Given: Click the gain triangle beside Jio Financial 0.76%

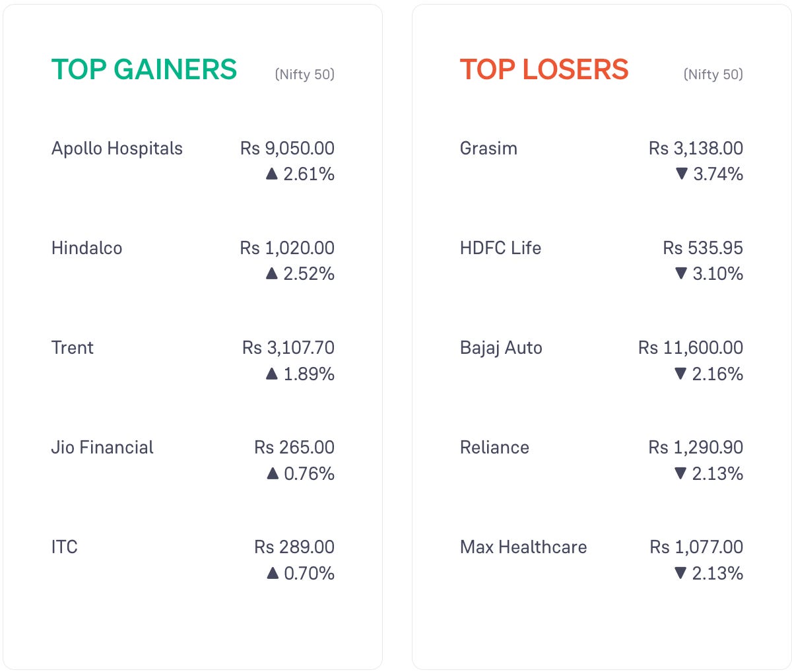Looking at the screenshot, I should click(x=272, y=473).
